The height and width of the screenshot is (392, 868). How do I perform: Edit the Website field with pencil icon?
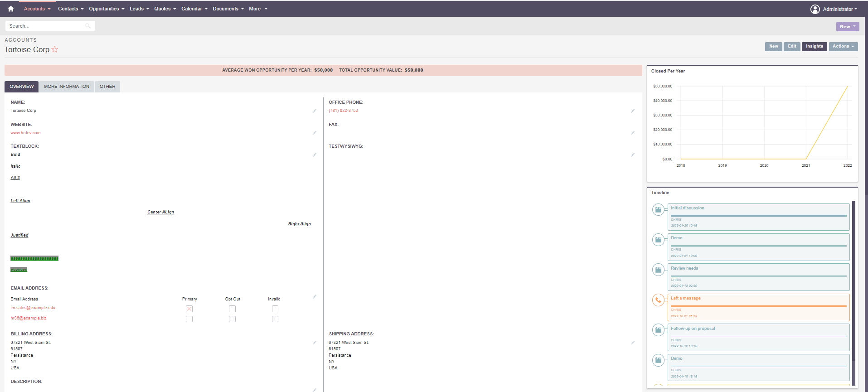tap(315, 133)
